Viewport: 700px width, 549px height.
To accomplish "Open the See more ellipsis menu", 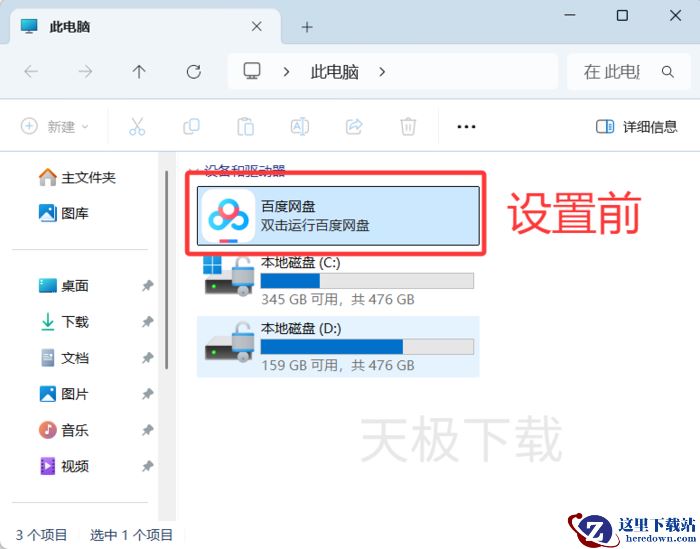I will click(466, 127).
